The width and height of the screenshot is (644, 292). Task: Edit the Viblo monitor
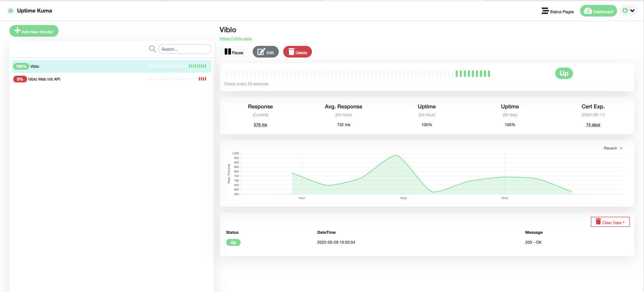(265, 52)
